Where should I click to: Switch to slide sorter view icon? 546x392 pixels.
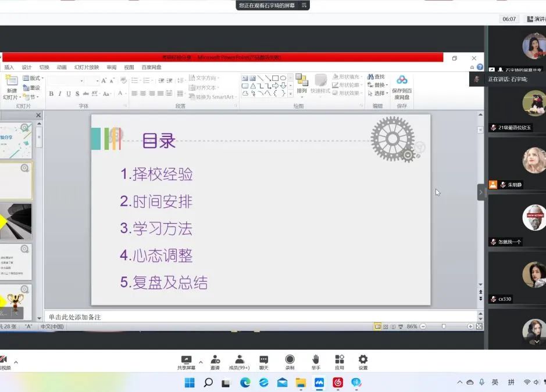(386, 326)
